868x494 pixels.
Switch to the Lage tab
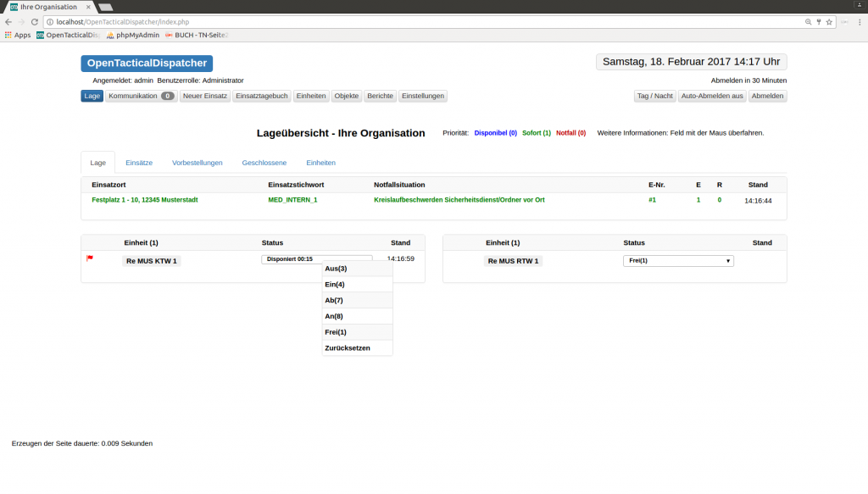pyautogui.click(x=98, y=163)
